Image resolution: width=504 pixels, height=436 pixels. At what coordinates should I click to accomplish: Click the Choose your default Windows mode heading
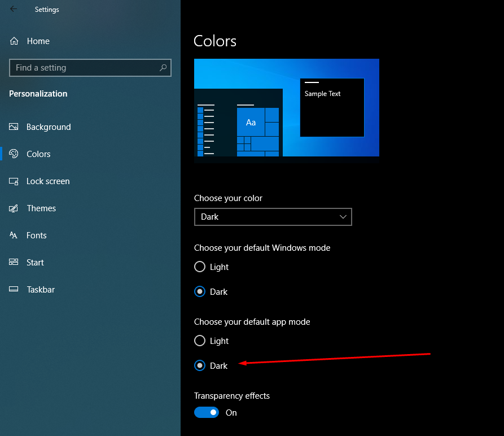pos(262,248)
